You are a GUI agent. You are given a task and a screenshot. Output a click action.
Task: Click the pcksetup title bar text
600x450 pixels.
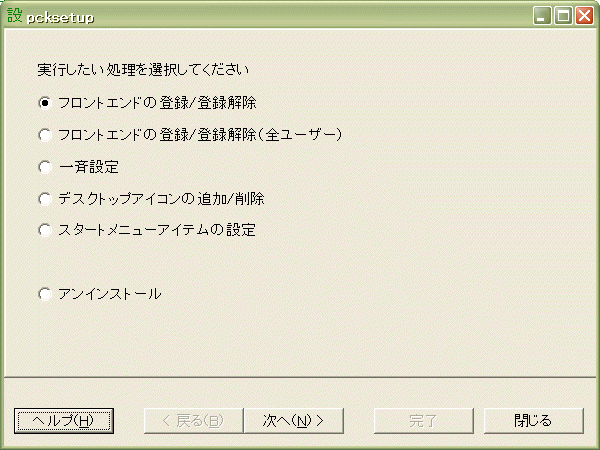pos(60,18)
